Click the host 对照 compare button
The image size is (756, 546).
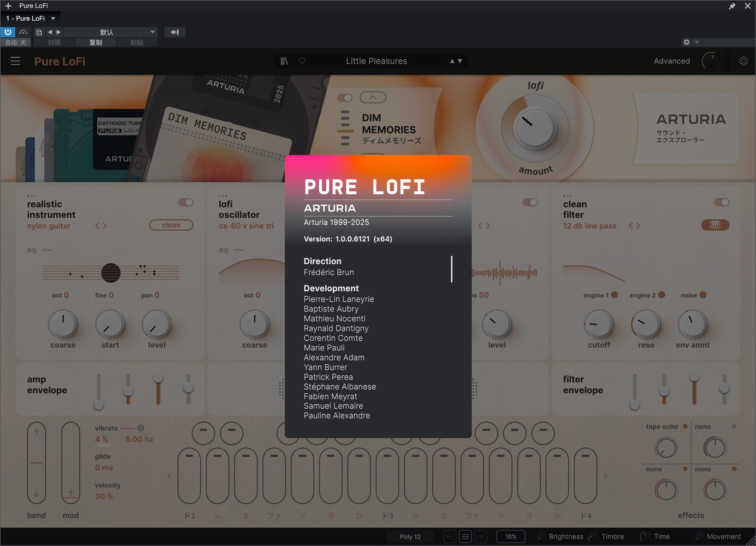(x=54, y=42)
